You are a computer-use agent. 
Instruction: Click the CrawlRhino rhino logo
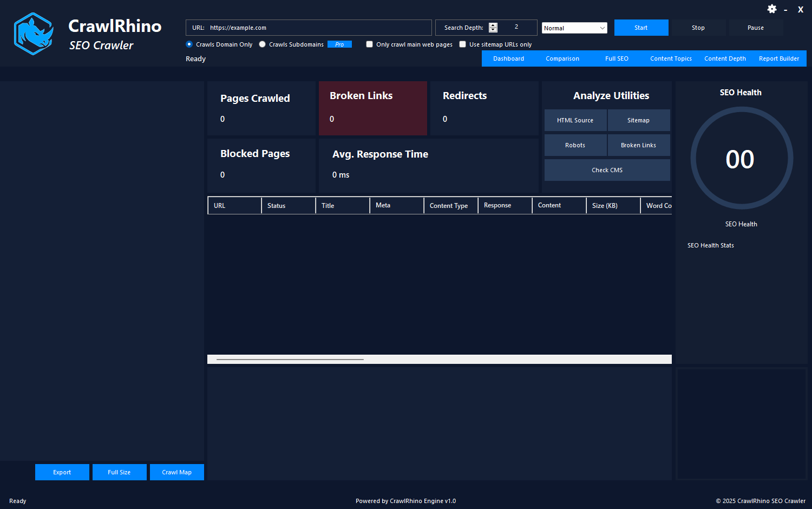34,33
